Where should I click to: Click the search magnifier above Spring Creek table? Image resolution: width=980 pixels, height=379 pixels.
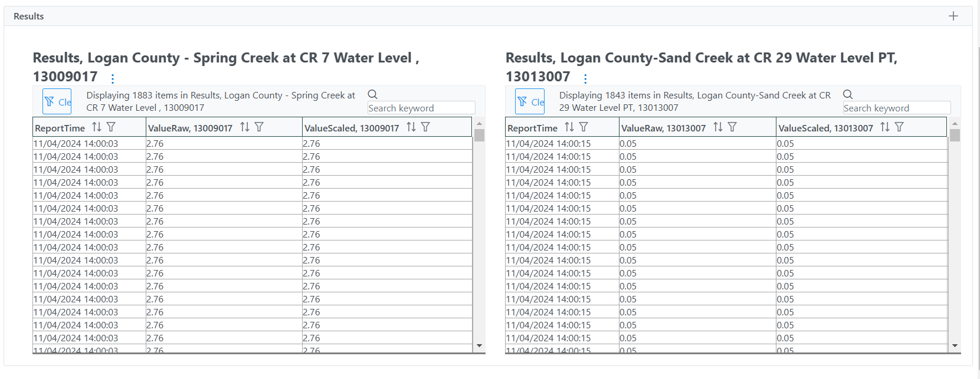[373, 94]
